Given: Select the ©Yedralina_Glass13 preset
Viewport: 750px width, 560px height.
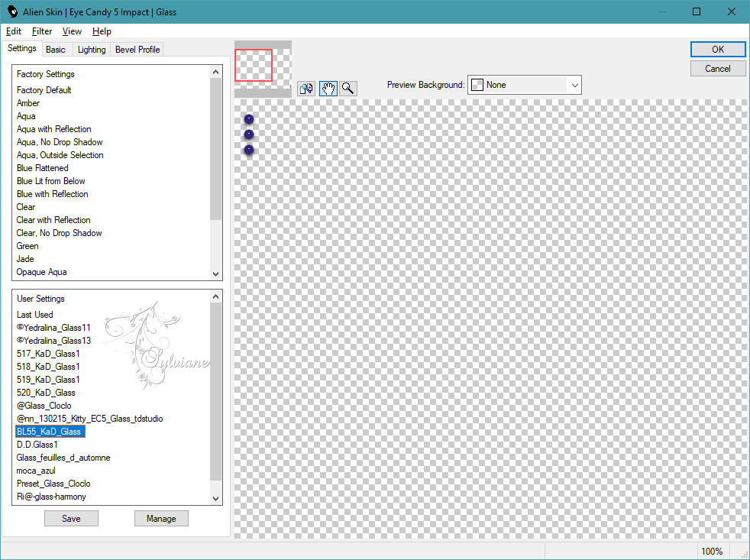Looking at the screenshot, I should 53,341.
